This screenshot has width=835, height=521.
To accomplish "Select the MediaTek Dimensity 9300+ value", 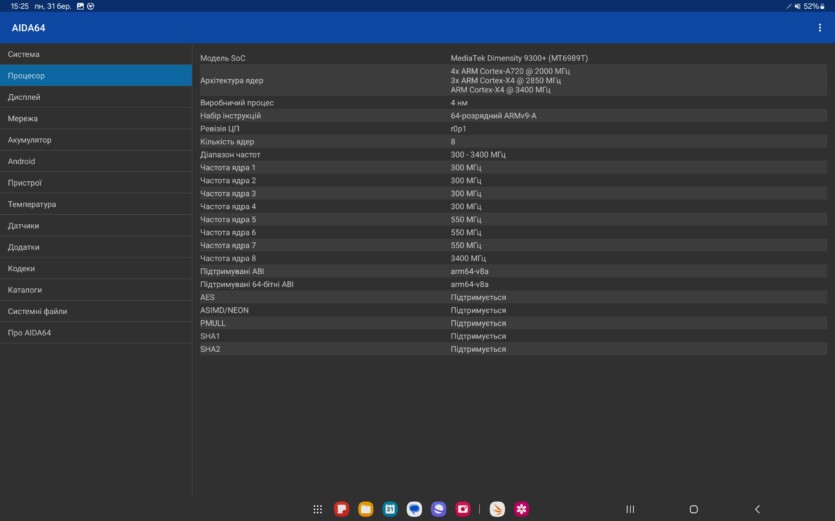I will (519, 58).
